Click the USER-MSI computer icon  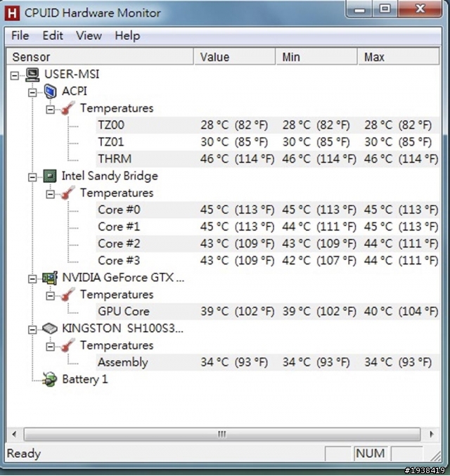32,75
